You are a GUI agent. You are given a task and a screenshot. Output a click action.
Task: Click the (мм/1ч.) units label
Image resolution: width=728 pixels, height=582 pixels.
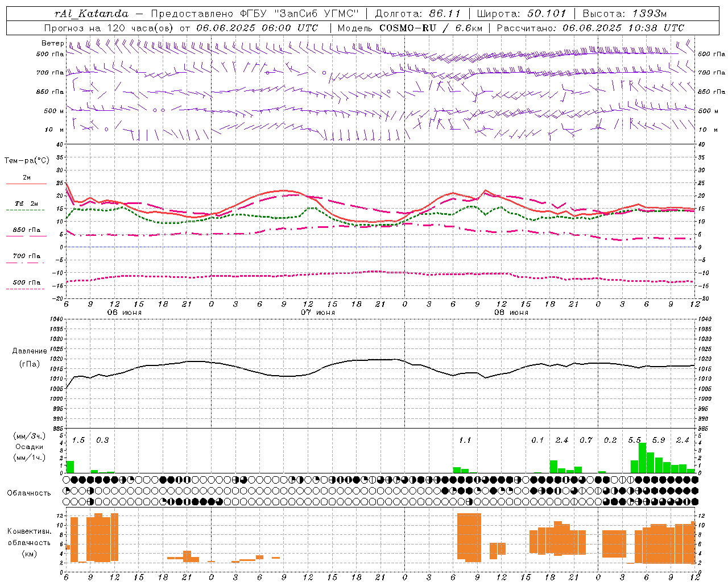click(30, 458)
